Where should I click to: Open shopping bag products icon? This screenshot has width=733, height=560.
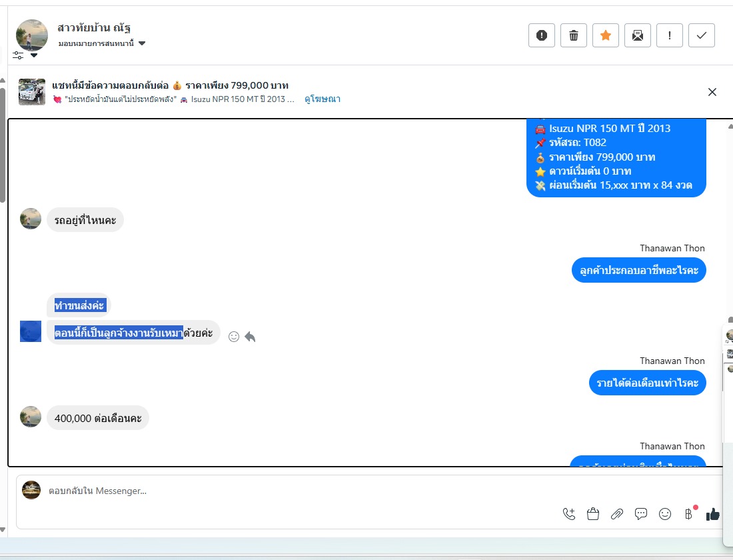593,514
